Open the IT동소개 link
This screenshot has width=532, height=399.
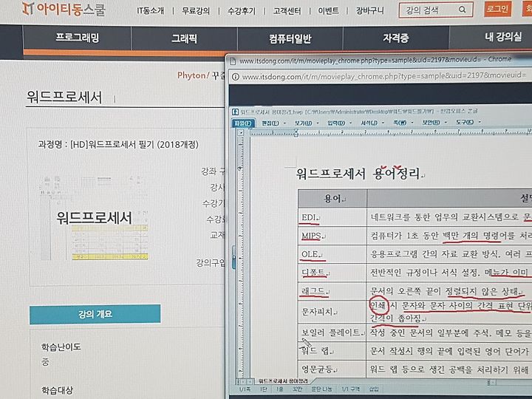pyautogui.click(x=150, y=11)
